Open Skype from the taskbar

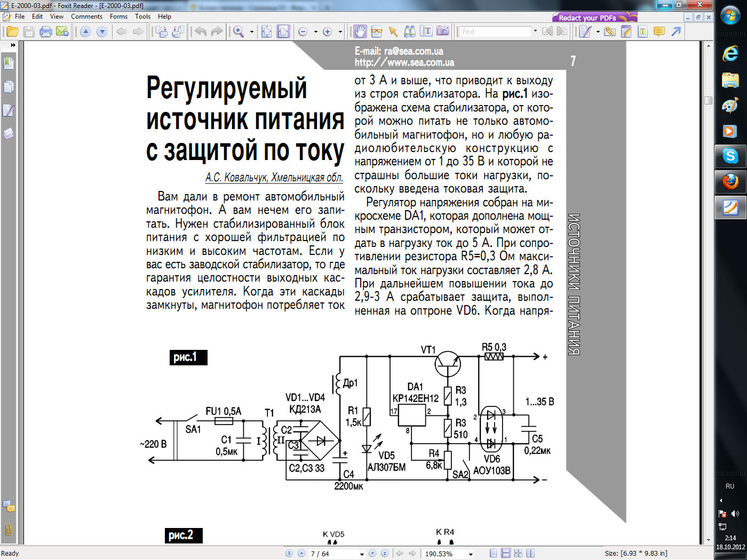click(730, 156)
